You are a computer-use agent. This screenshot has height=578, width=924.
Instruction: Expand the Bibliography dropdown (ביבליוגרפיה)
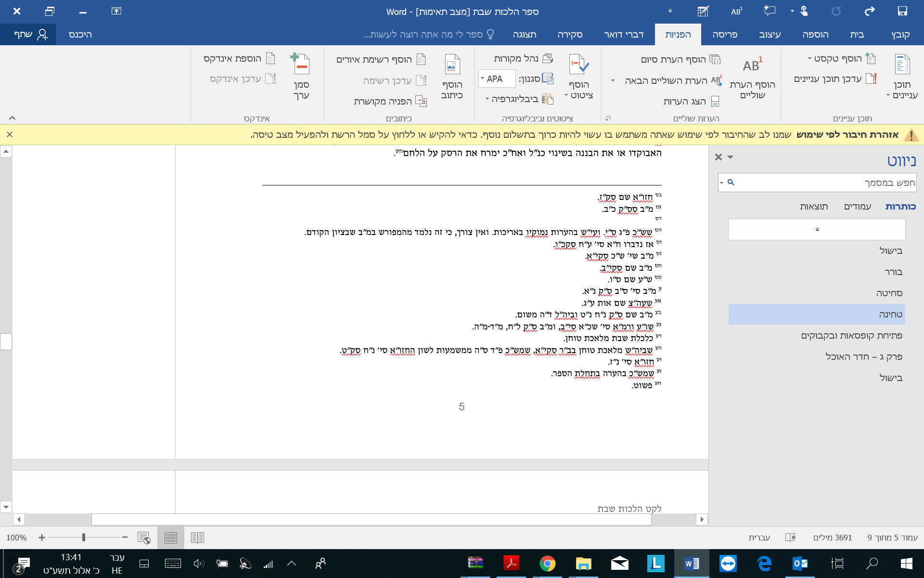(x=519, y=99)
